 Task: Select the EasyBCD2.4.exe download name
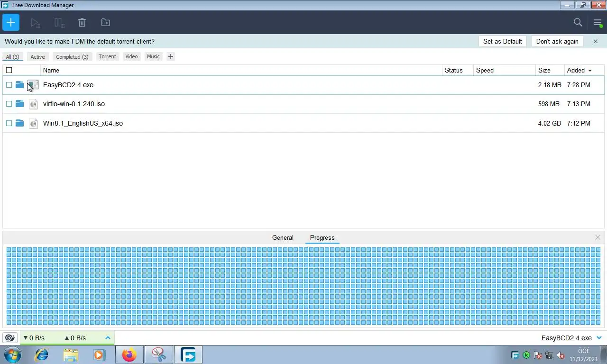[x=68, y=85]
